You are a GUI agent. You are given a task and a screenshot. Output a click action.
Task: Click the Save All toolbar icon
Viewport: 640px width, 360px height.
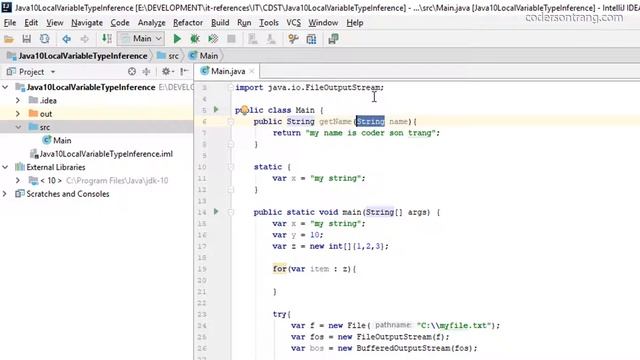[x=27, y=39]
